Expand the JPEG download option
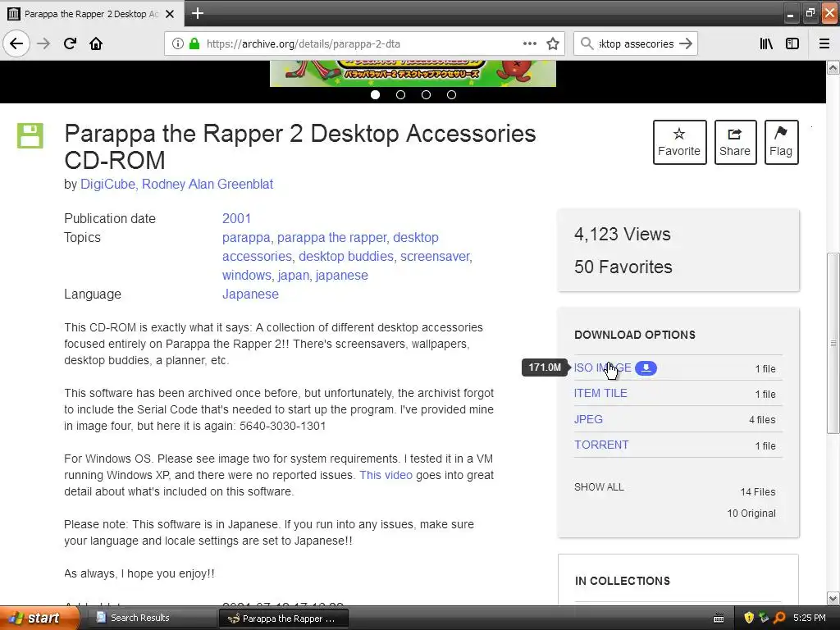Image resolution: width=840 pixels, height=630 pixels. [588, 419]
